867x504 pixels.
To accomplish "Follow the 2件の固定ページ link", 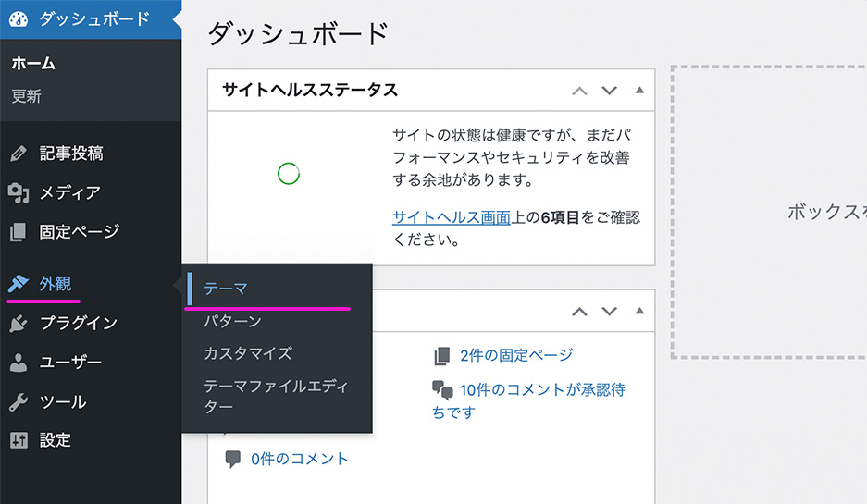I will coord(515,355).
